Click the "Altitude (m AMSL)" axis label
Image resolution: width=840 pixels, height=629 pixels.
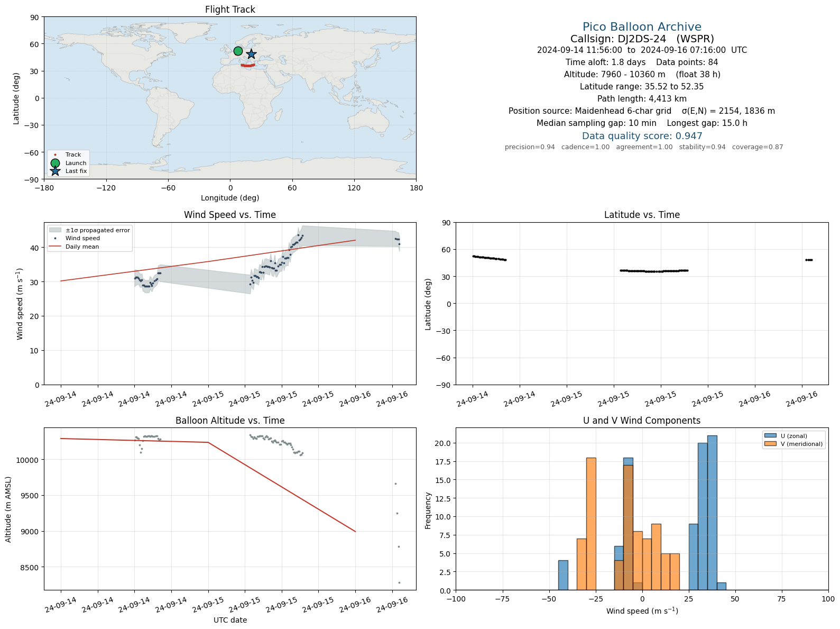[x=8, y=509]
